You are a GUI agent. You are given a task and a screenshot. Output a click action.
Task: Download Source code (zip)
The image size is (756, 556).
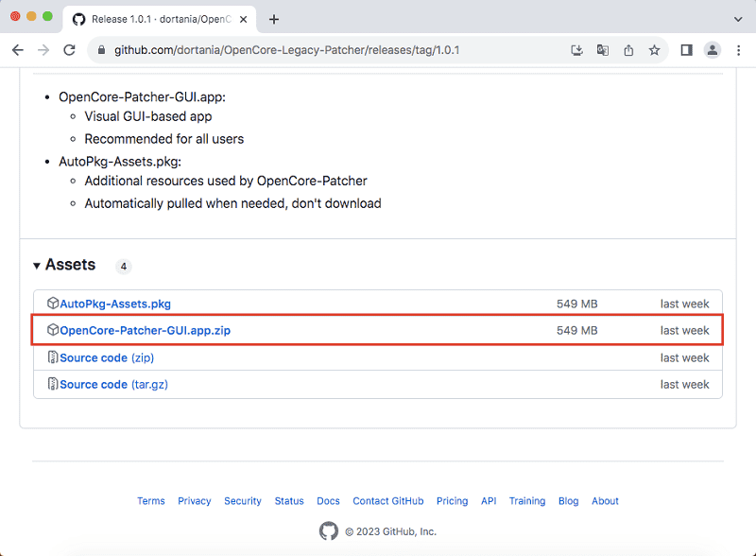click(x=107, y=358)
